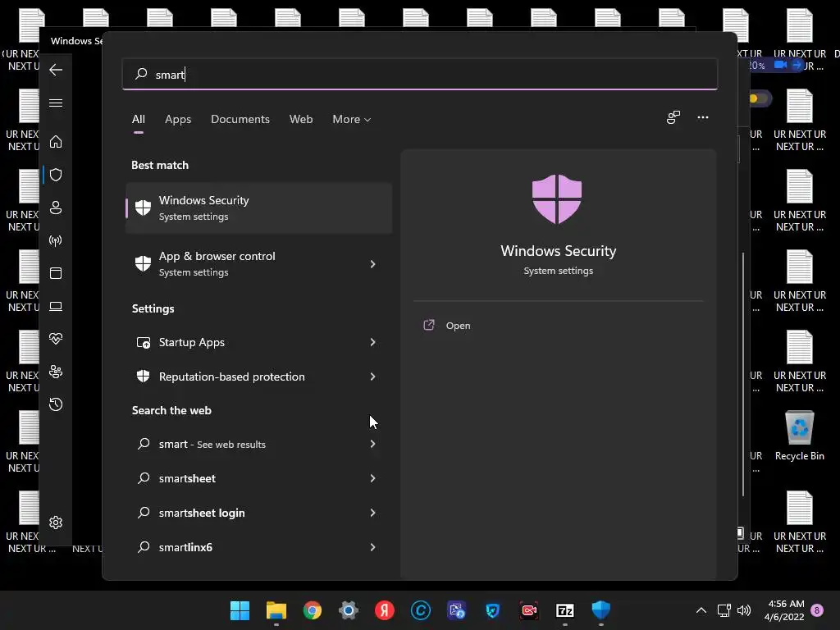Click the volume speaker tray icon
The width and height of the screenshot is (840, 630).
coord(744,610)
